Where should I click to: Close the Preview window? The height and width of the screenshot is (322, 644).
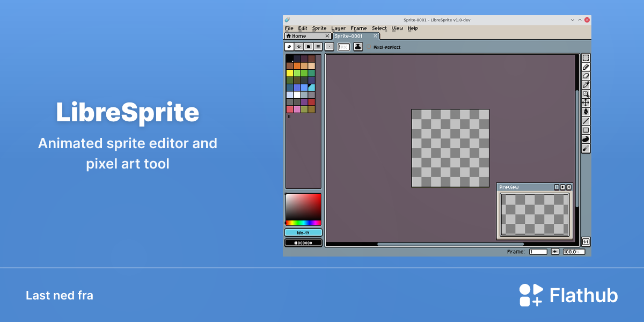pyautogui.click(x=569, y=187)
